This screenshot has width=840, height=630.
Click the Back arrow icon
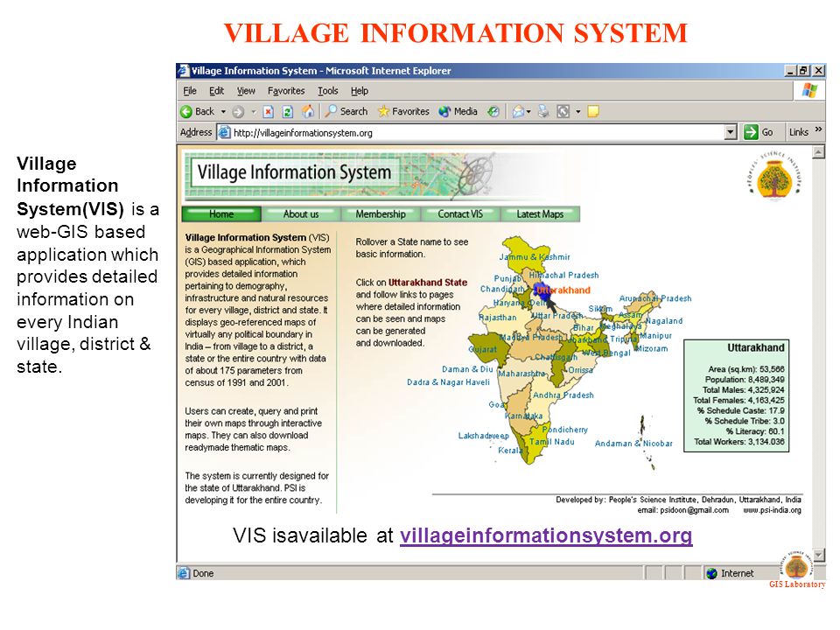(x=186, y=112)
